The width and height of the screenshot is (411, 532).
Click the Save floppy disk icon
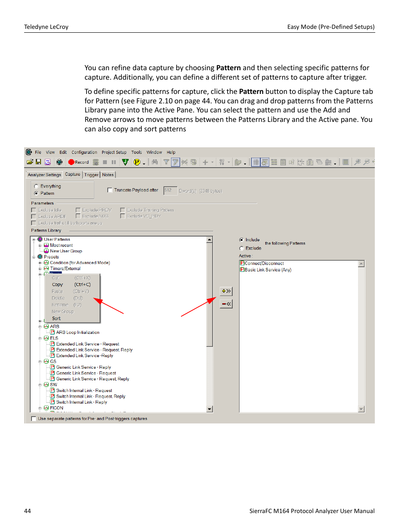[x=38, y=162]
